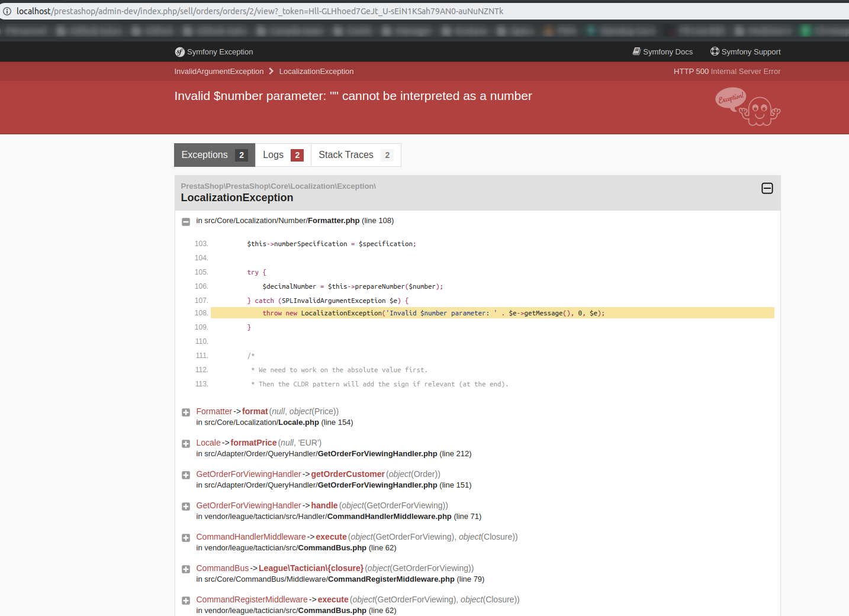
Task: Click the Logs count badge '2'
Action: click(x=297, y=155)
